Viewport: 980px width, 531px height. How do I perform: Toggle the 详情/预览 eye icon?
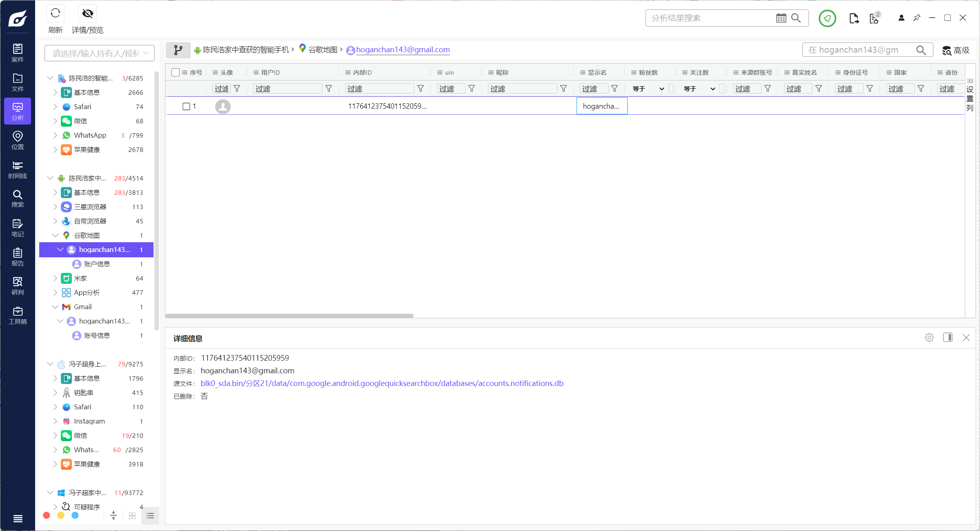tap(87, 13)
